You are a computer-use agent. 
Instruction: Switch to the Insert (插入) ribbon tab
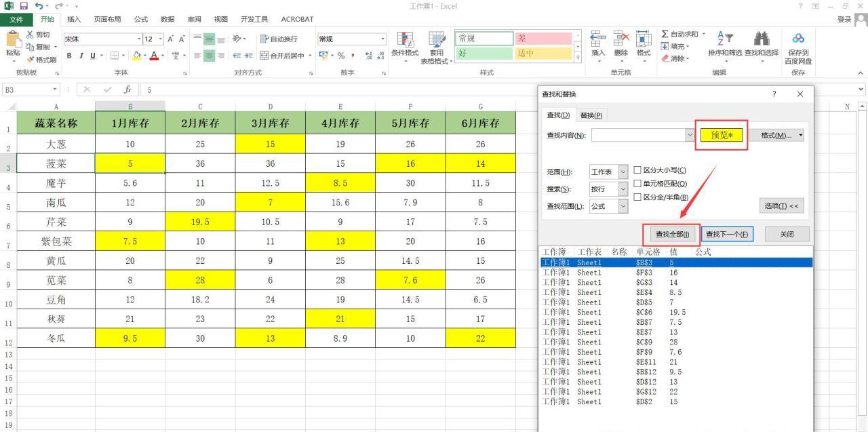(x=74, y=19)
